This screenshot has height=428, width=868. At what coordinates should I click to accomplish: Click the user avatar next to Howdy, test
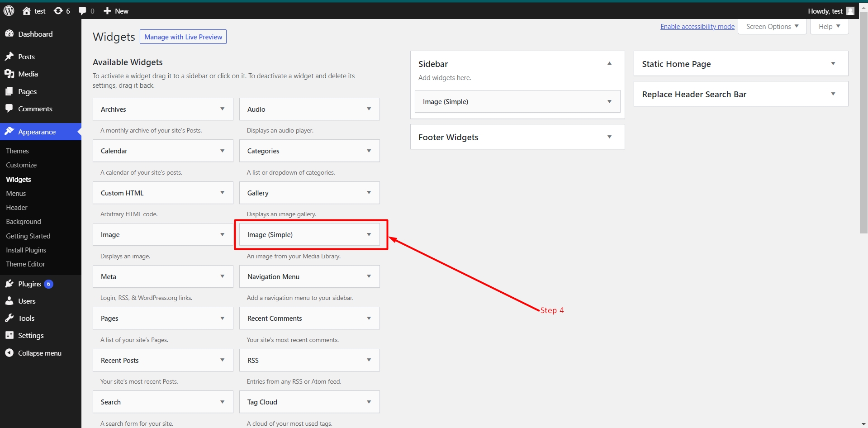tap(850, 11)
